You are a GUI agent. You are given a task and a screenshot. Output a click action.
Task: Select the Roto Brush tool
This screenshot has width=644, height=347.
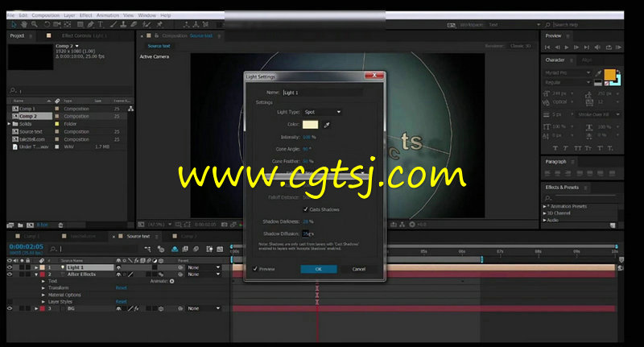(147, 25)
